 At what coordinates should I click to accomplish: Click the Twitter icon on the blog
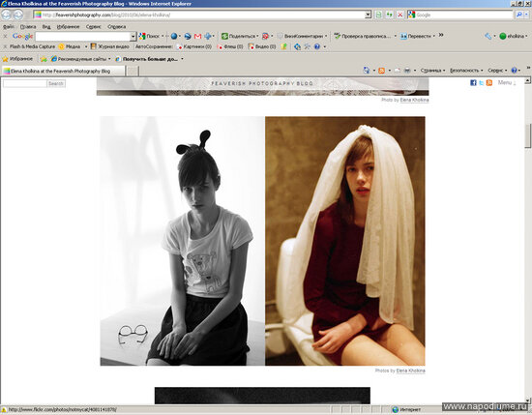pyautogui.click(x=481, y=82)
